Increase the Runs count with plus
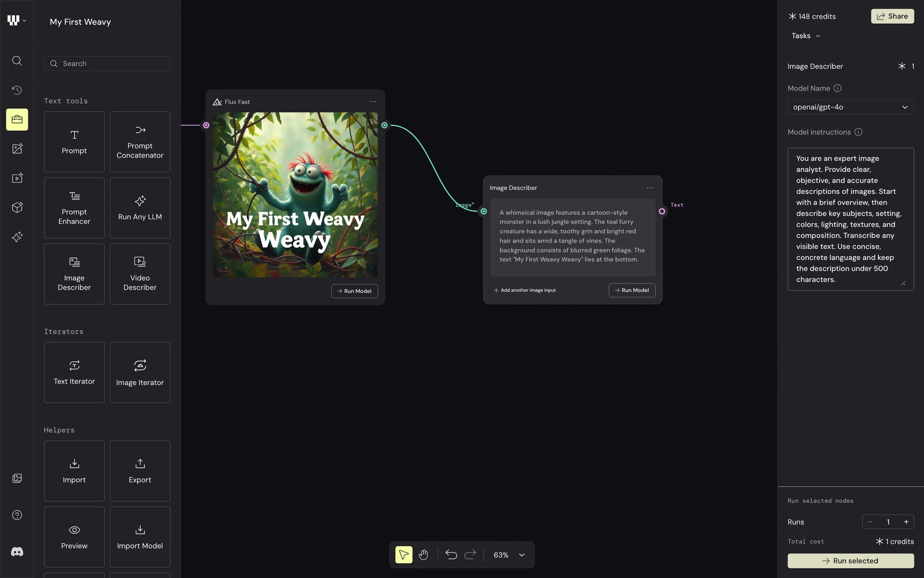The height and width of the screenshot is (578, 924). tap(906, 522)
